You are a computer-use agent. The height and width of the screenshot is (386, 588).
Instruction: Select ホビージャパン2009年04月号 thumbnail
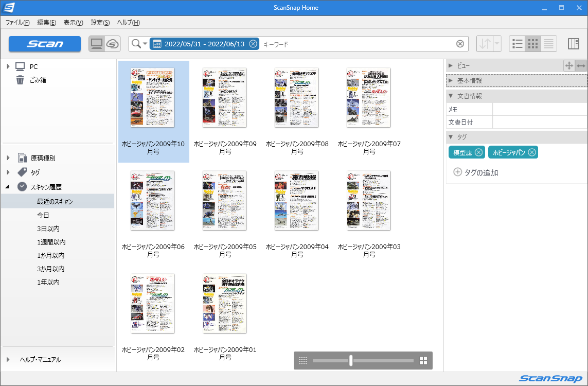pos(297,200)
